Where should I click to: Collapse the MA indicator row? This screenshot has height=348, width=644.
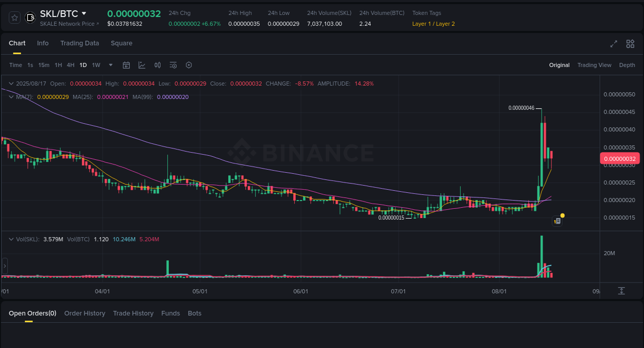(11, 96)
